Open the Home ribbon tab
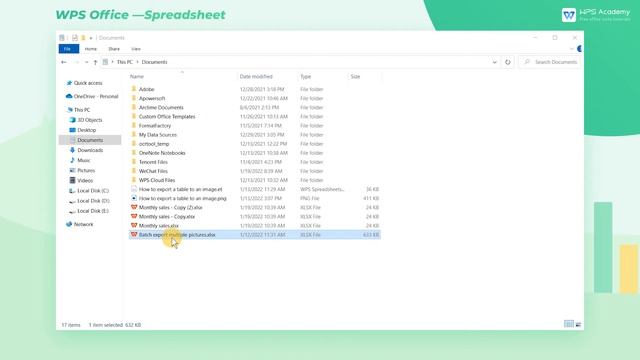The width and height of the screenshot is (640, 360). click(x=91, y=49)
